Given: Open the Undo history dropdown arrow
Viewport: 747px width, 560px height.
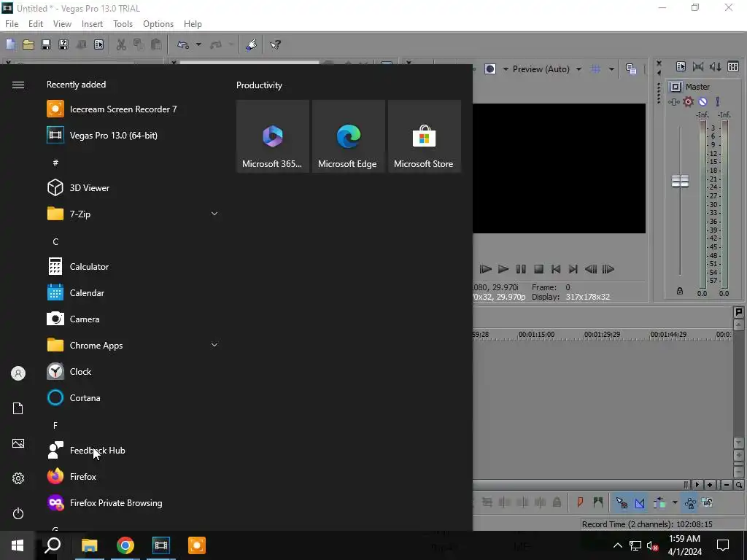Looking at the screenshot, I should (x=198, y=44).
